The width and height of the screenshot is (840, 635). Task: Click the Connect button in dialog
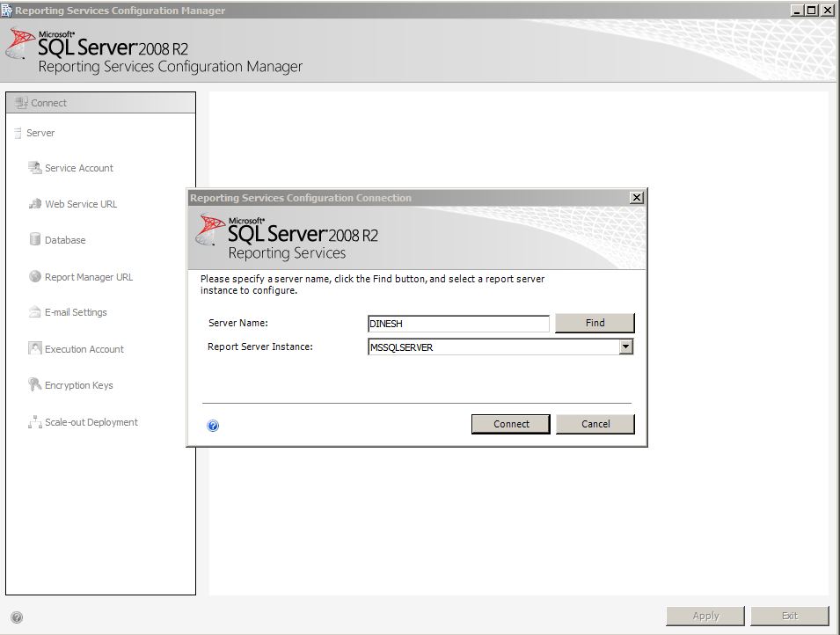[510, 424]
